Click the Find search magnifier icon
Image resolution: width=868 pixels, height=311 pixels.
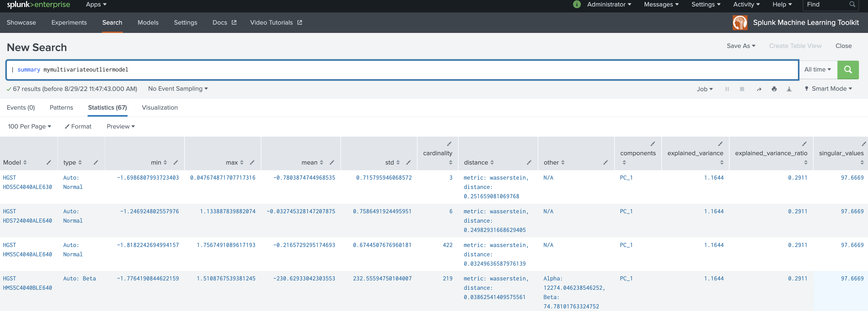(x=852, y=4)
